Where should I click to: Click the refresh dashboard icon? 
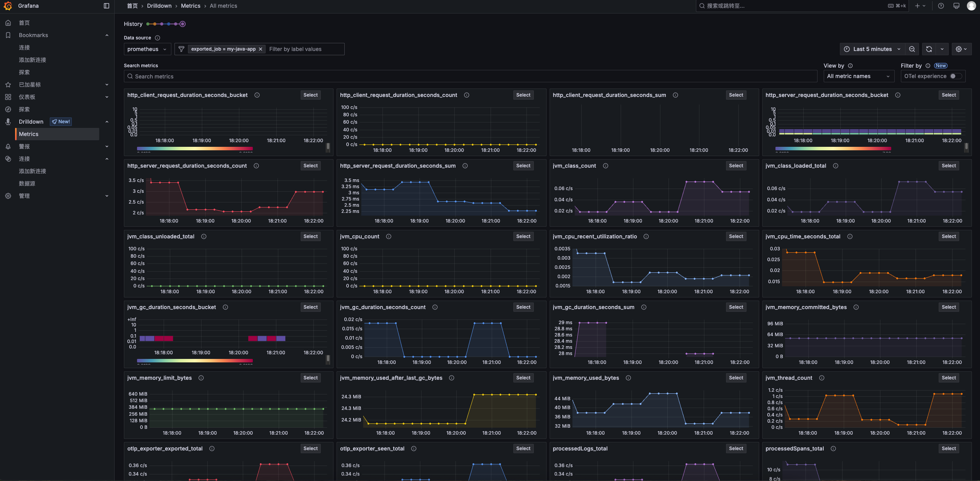pos(929,49)
